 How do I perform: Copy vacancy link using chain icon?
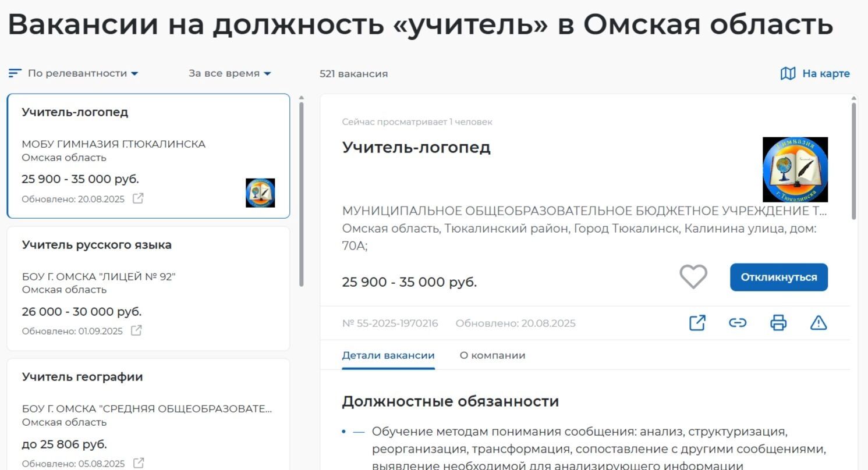738,323
